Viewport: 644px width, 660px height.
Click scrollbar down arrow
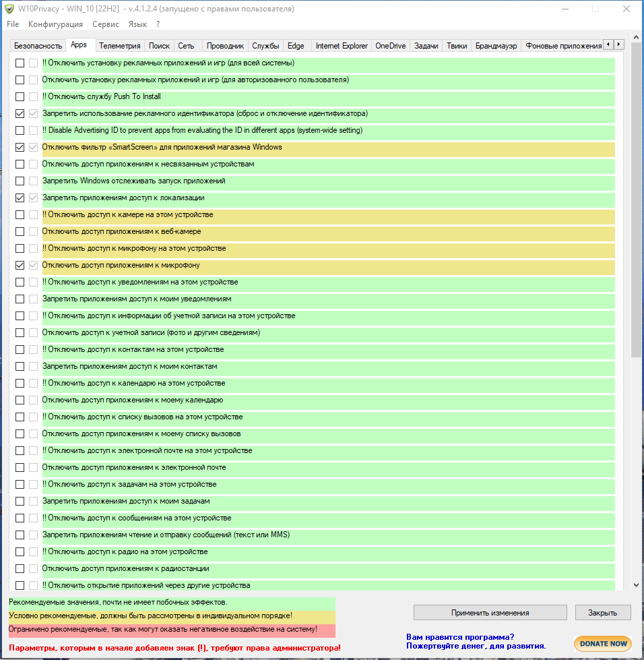coord(636,585)
